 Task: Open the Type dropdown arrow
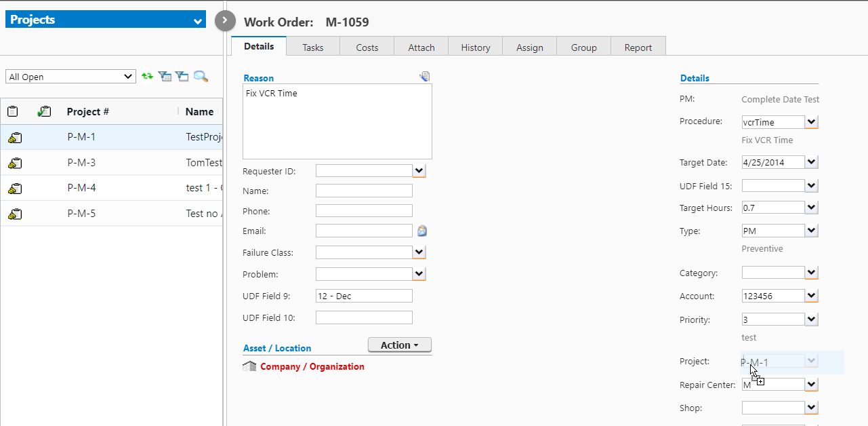[812, 231]
